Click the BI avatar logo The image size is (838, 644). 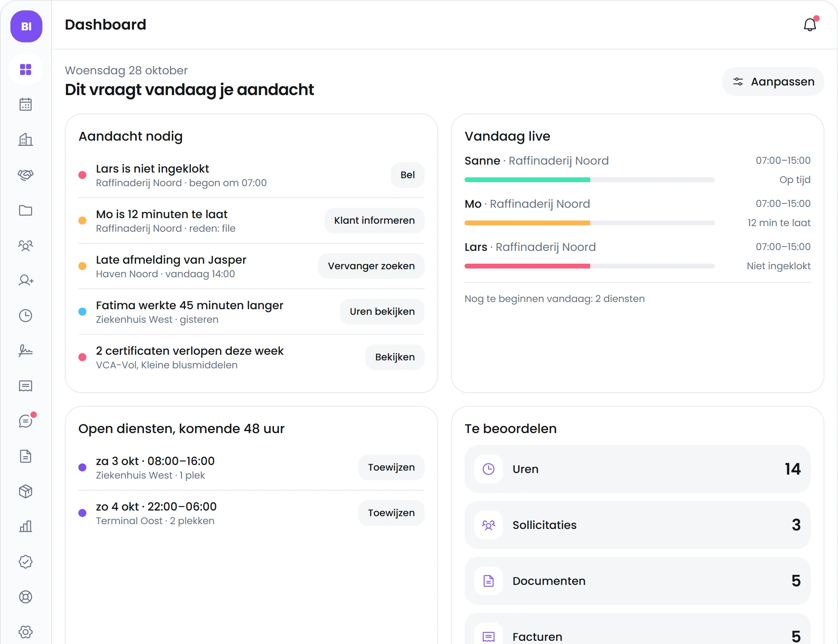[26, 26]
